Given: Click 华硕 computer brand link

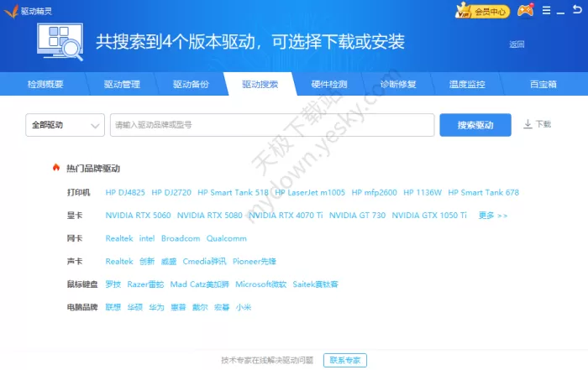Looking at the screenshot, I should (135, 307).
